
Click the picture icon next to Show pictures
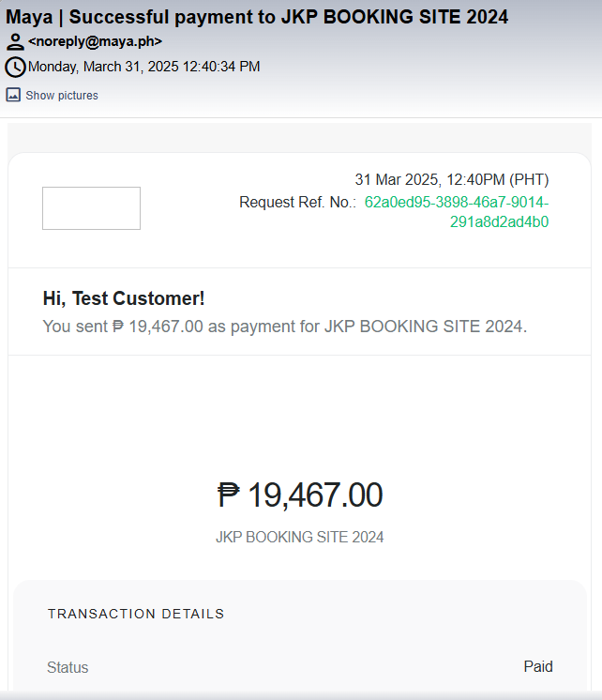tap(14, 95)
